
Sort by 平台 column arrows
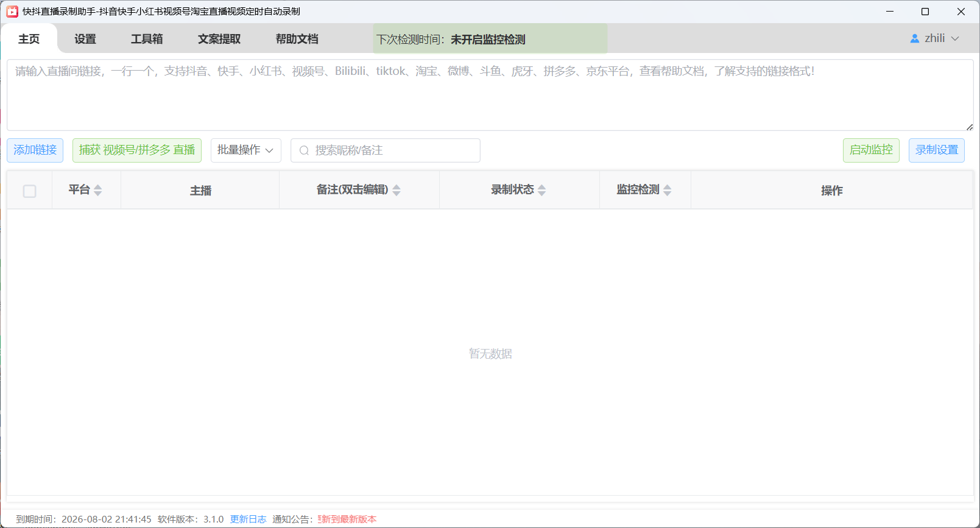click(x=98, y=190)
